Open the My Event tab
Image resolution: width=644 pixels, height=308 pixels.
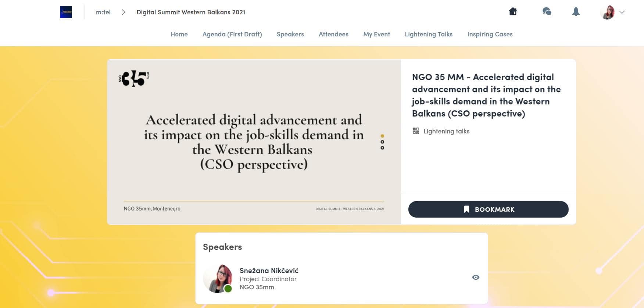[x=376, y=34]
